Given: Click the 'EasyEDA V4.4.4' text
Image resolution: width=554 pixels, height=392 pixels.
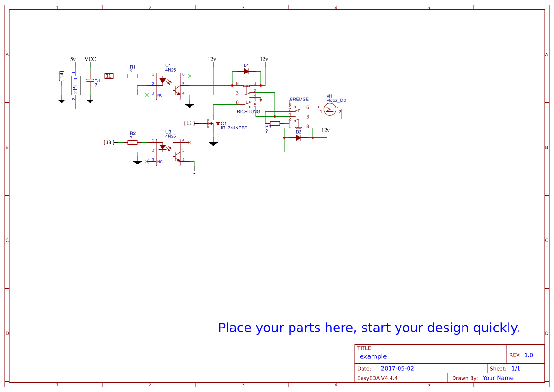Looking at the screenshot, I should pos(377,378).
